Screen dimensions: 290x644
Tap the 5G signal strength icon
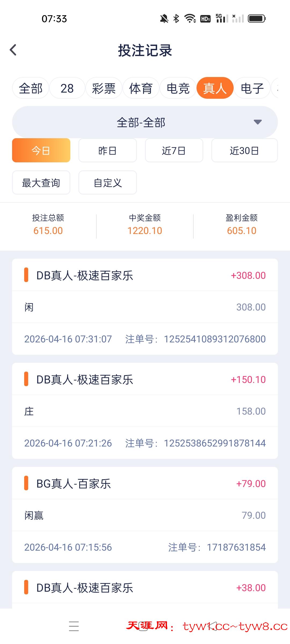[x=222, y=19]
